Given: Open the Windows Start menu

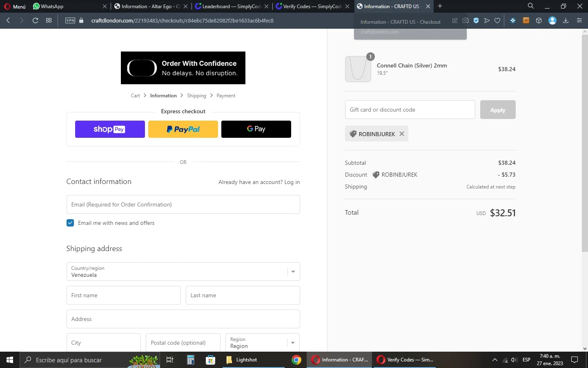Looking at the screenshot, I should point(10,360).
